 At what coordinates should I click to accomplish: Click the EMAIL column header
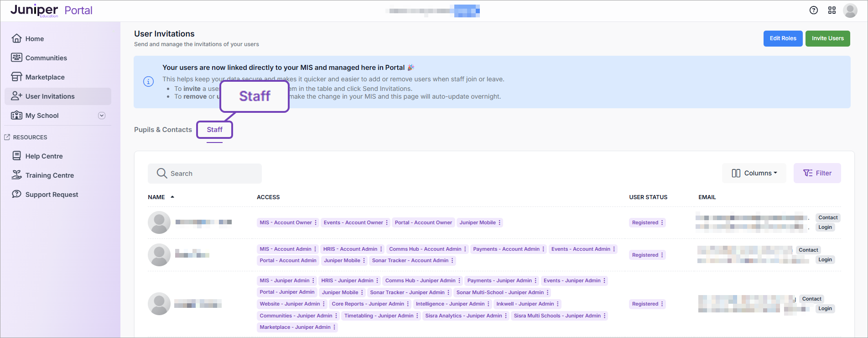pos(707,197)
